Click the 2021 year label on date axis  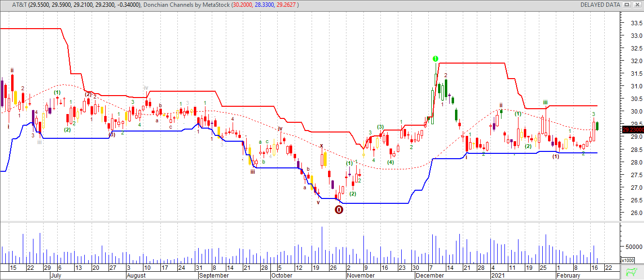click(x=498, y=275)
